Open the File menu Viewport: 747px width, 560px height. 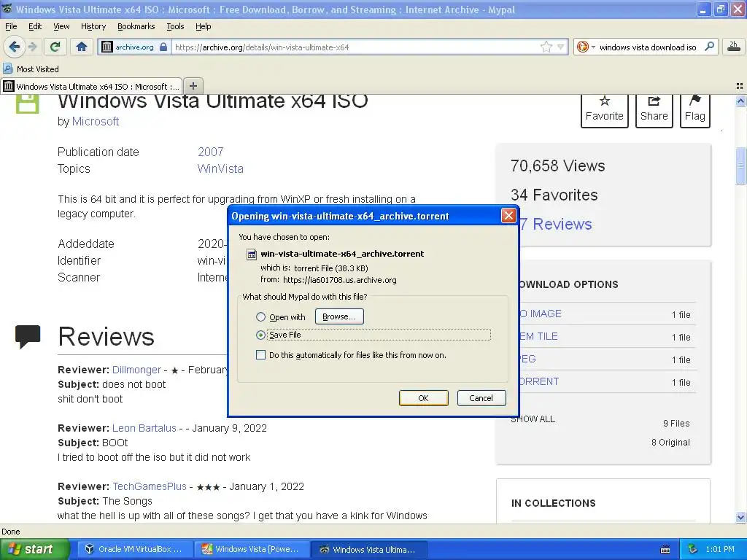tap(11, 26)
